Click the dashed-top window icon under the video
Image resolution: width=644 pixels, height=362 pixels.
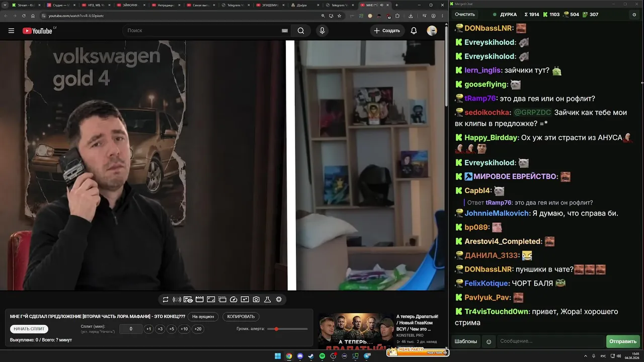tap(222, 300)
